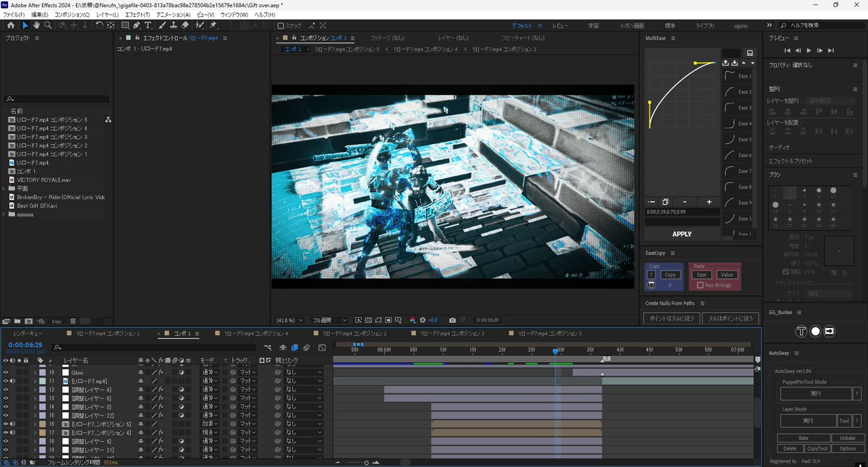Open the フル画質 resolution dropdown
868x467 pixels.
coord(329,320)
